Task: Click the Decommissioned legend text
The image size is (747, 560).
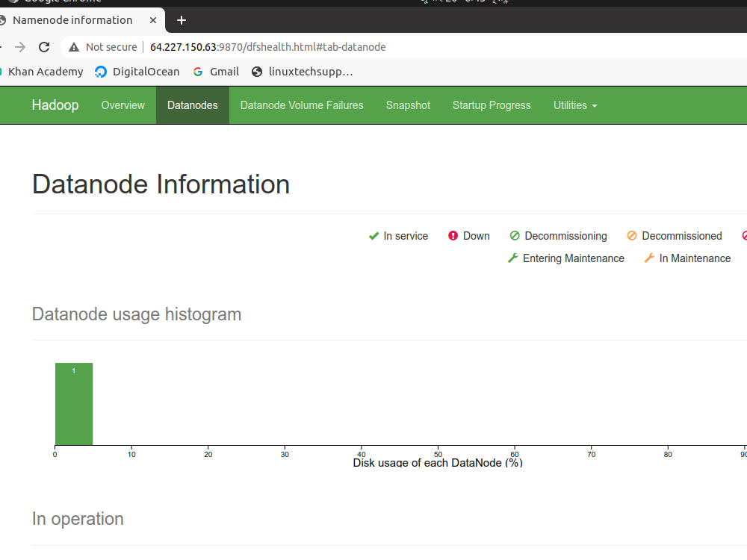Action: 682,236
